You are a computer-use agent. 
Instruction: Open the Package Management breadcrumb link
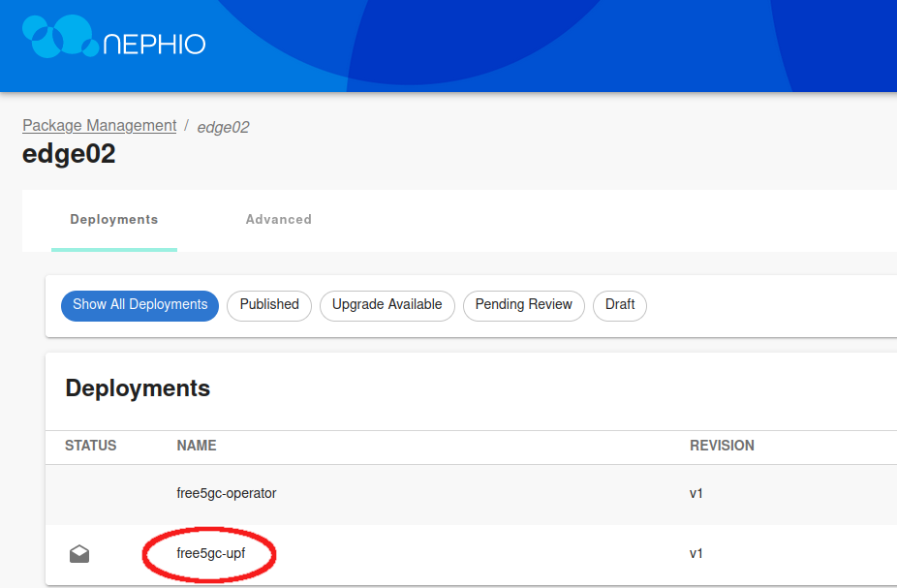pos(99,125)
